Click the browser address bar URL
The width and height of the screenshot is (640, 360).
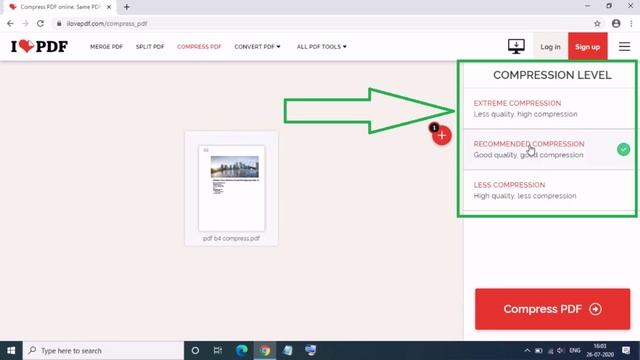(x=107, y=24)
